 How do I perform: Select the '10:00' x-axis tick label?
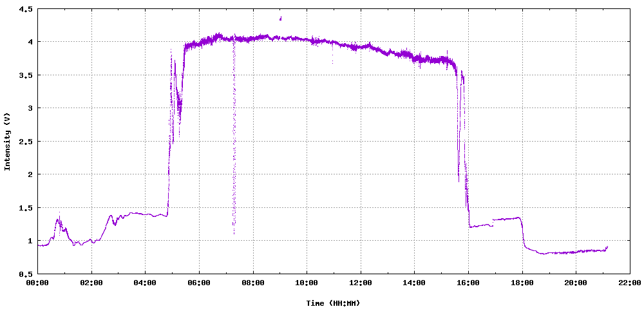(307, 283)
